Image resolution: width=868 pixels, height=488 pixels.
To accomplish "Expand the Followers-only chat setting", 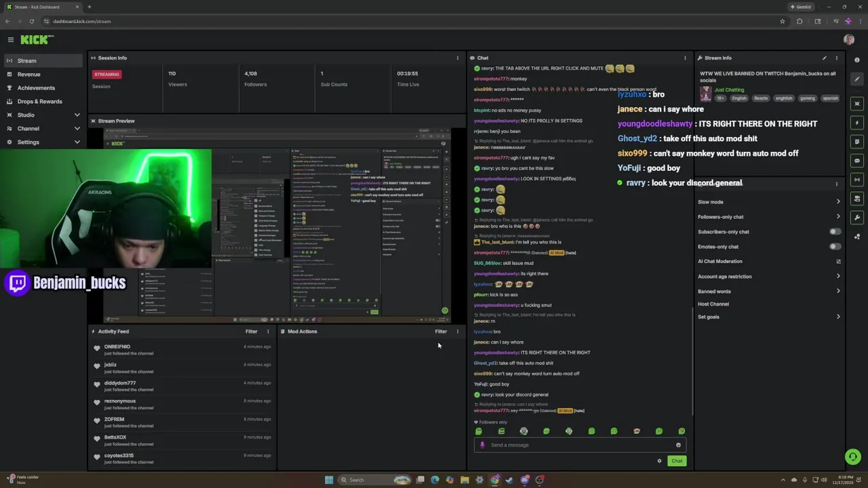I will pyautogui.click(x=769, y=217).
